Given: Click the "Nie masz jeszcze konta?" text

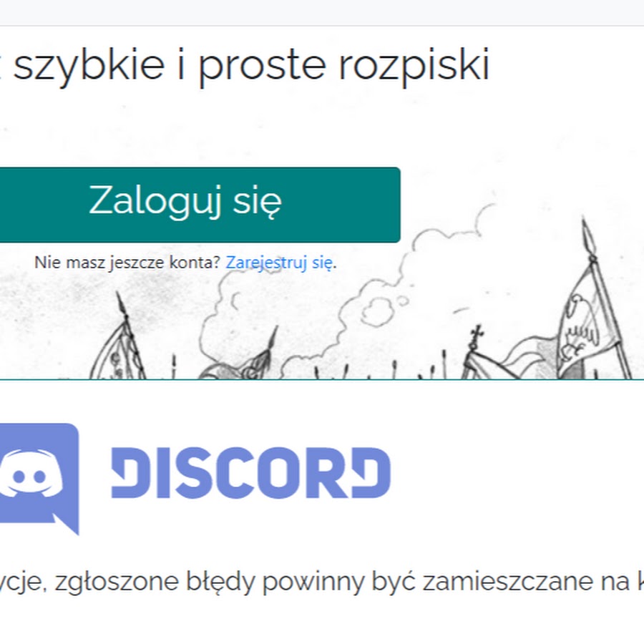Looking at the screenshot, I should point(127,263).
